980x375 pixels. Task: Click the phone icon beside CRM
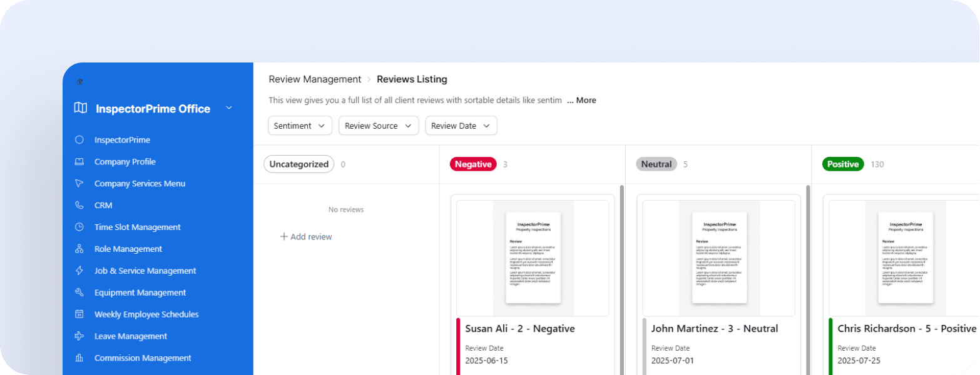[79, 205]
